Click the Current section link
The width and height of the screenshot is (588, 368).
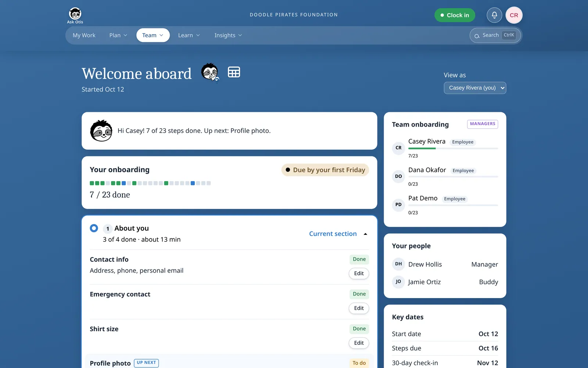click(x=333, y=234)
